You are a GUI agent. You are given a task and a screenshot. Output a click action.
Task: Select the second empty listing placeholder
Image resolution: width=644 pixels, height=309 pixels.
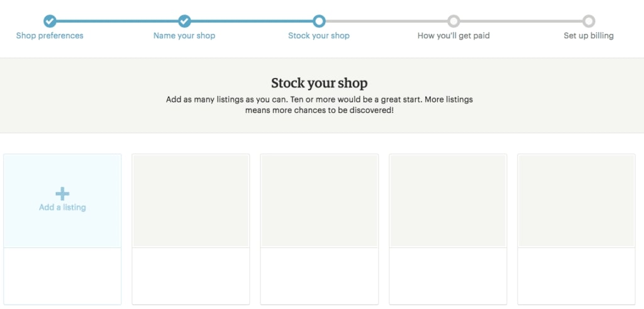pyautogui.click(x=191, y=201)
